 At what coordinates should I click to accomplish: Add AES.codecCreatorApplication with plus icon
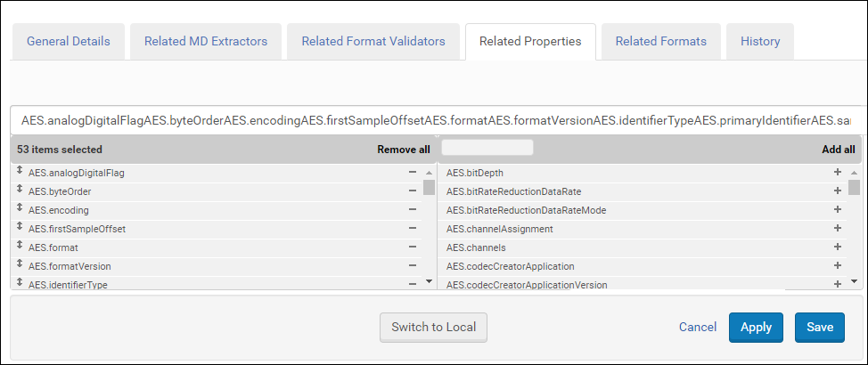838,266
